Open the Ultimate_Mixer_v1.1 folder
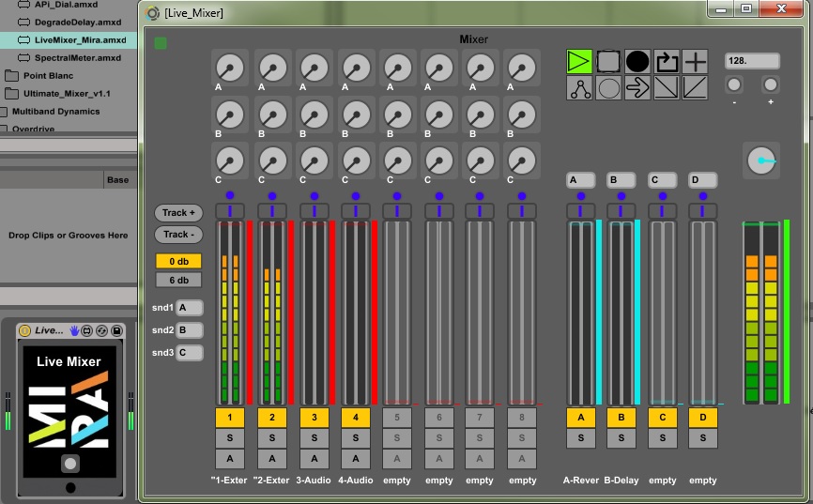813x504 pixels. (x=66, y=93)
